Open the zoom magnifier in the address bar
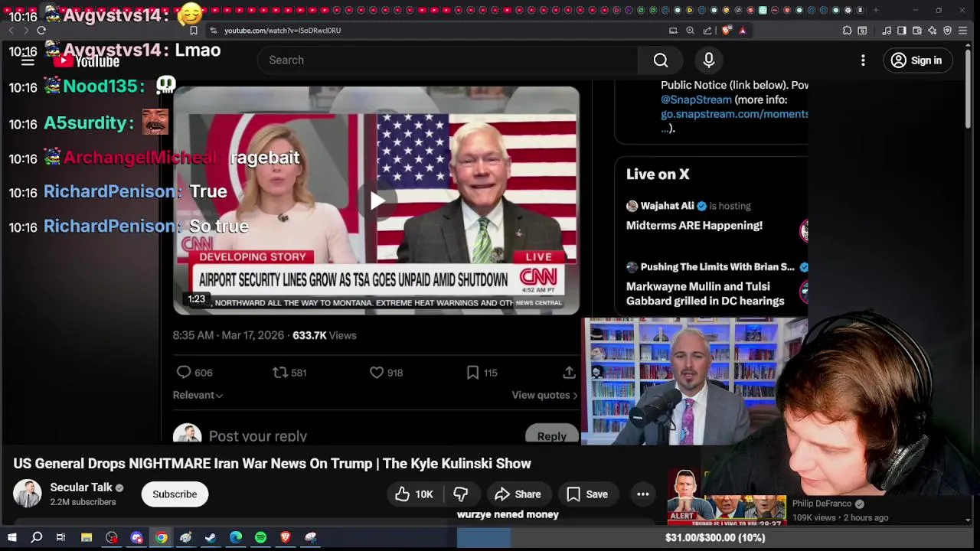The height and width of the screenshot is (551, 980). coord(690,31)
